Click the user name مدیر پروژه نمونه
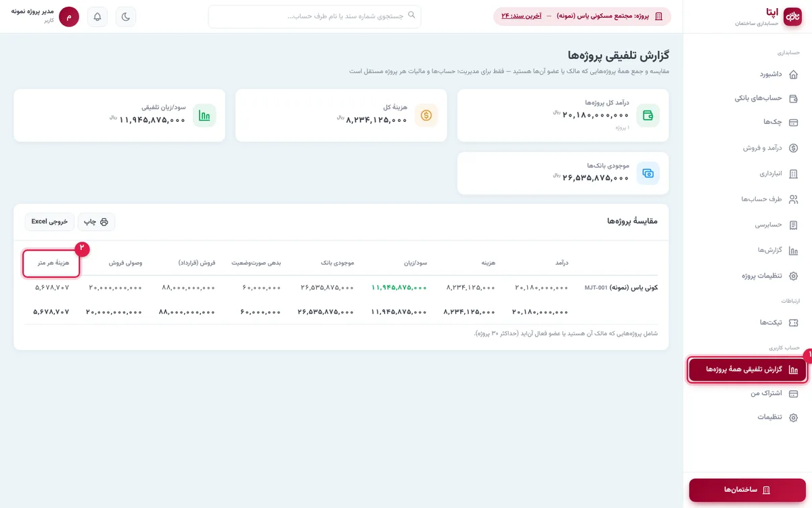The image size is (812, 508). click(32, 12)
